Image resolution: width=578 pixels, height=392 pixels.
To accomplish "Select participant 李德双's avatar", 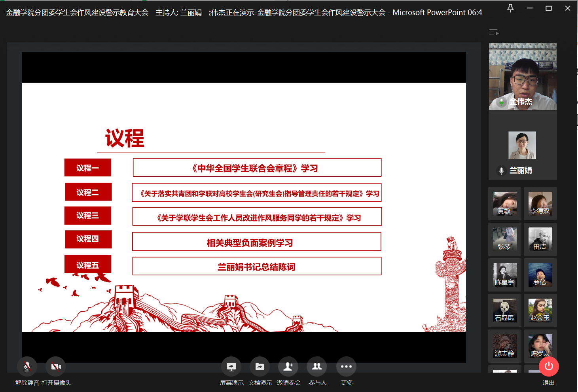I will point(540,204).
